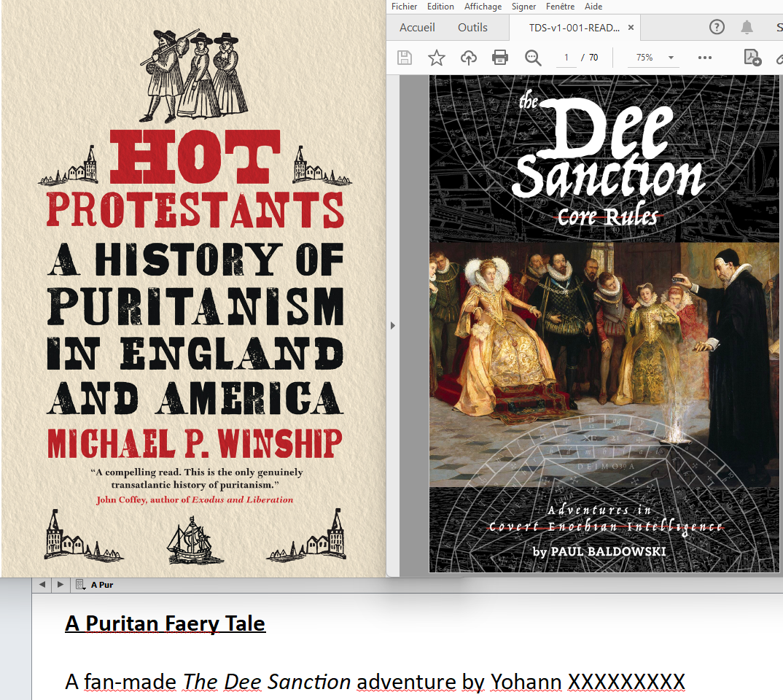Open the document headings list dropdown
This screenshot has height=700, width=783.
tap(81, 585)
